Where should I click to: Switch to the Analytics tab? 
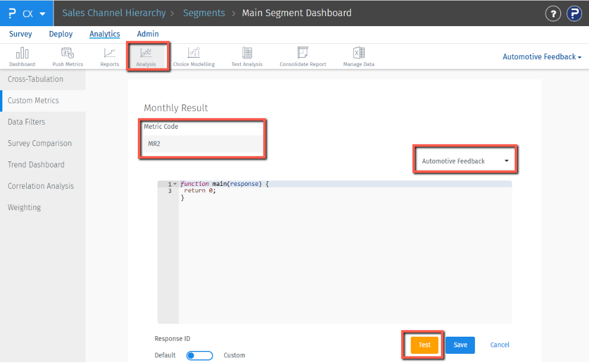coord(105,34)
